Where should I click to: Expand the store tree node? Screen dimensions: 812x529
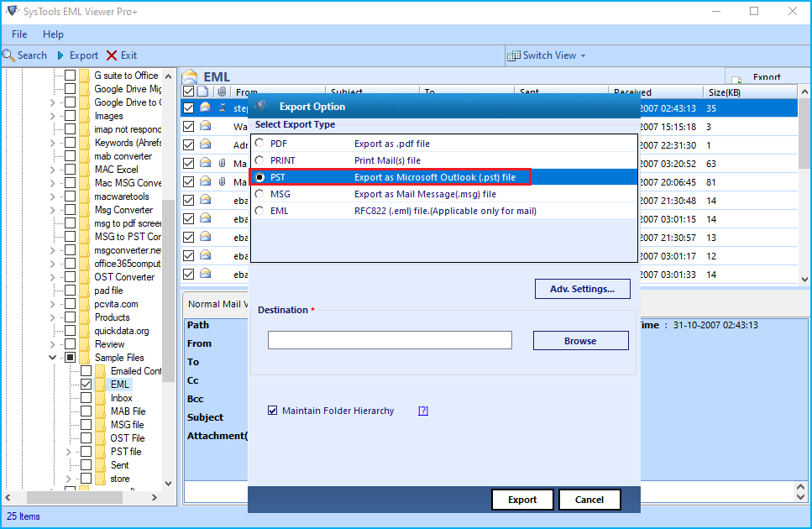(x=68, y=479)
